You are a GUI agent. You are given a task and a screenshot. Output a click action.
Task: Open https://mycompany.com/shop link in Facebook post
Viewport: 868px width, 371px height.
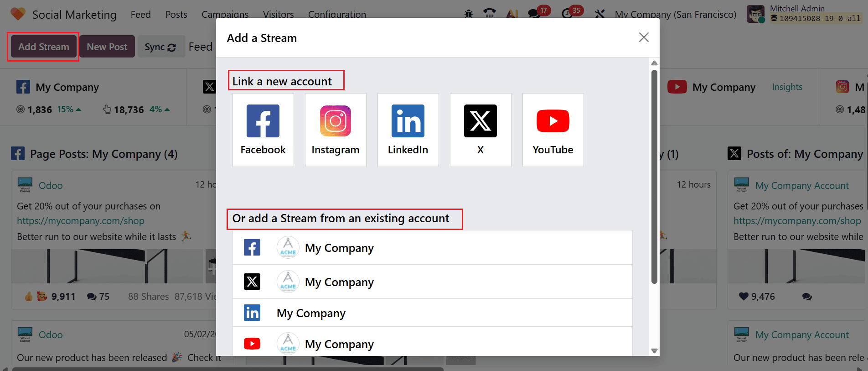click(81, 221)
